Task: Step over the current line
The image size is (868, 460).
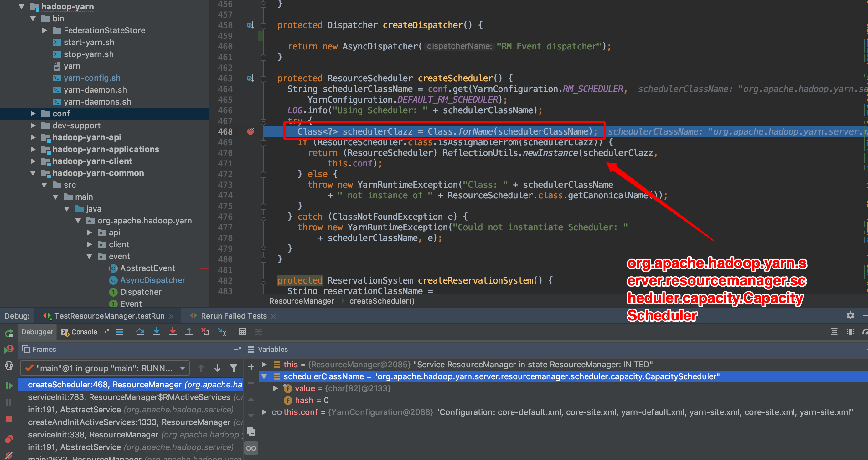Action: (141, 332)
